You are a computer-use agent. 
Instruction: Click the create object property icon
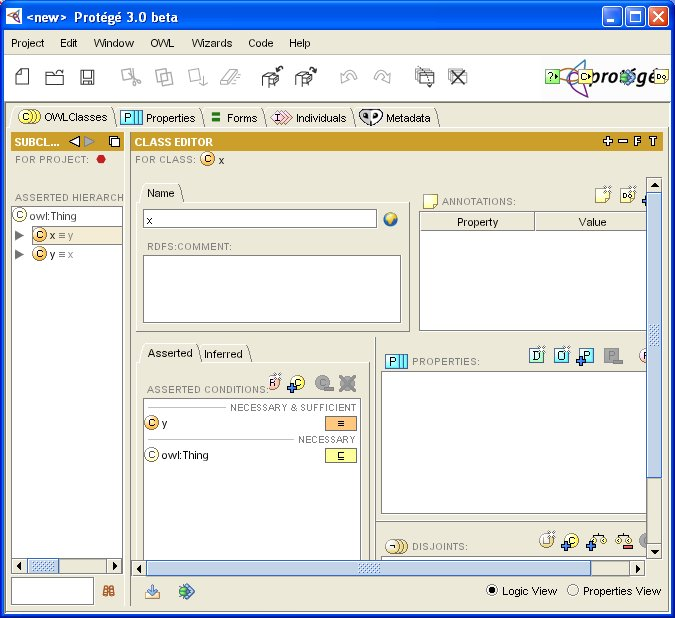pyautogui.click(x=562, y=355)
